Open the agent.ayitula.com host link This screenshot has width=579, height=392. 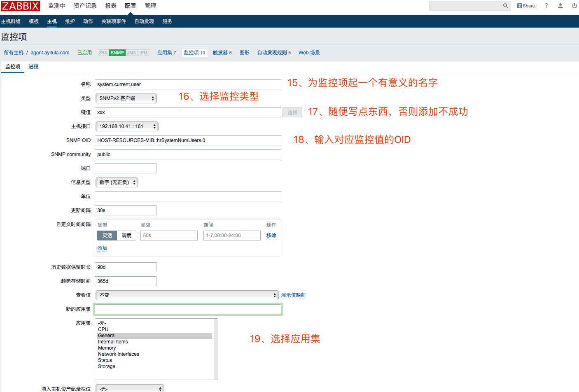[x=50, y=53]
